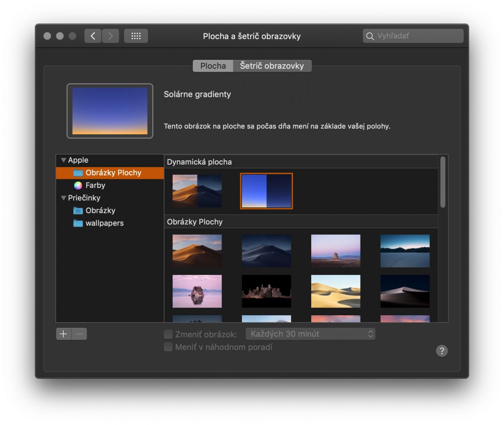Show all preferences with the grid button
This screenshot has height=425, width=504.
136,36
